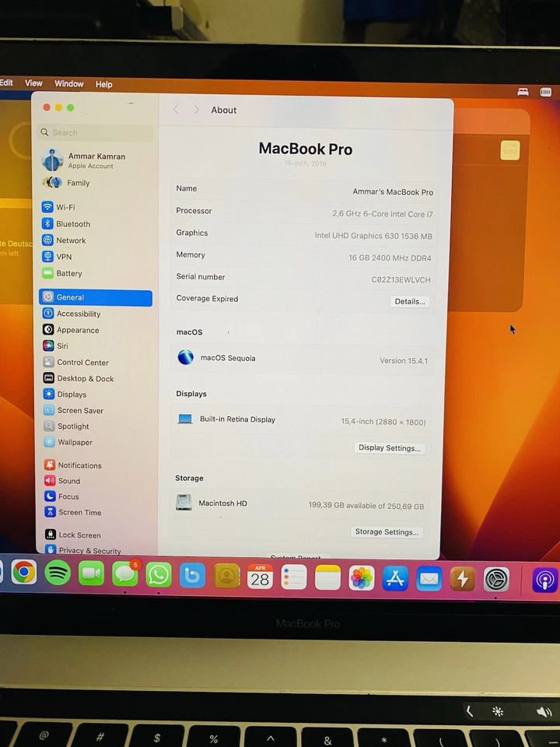Viewport: 560px width, 747px height.
Task: Open Spotify from the Dock
Action: (x=58, y=572)
